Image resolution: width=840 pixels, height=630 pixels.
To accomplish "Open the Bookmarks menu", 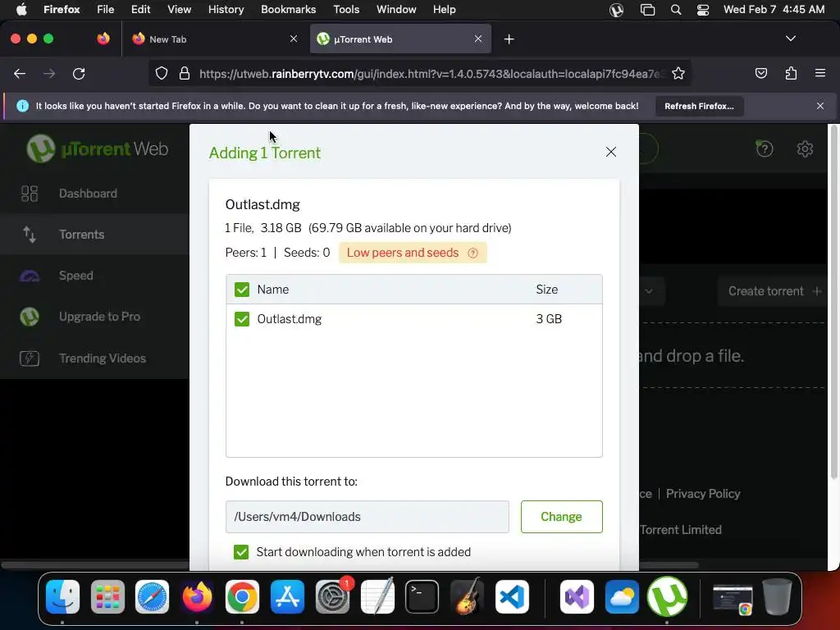I will (x=288, y=10).
